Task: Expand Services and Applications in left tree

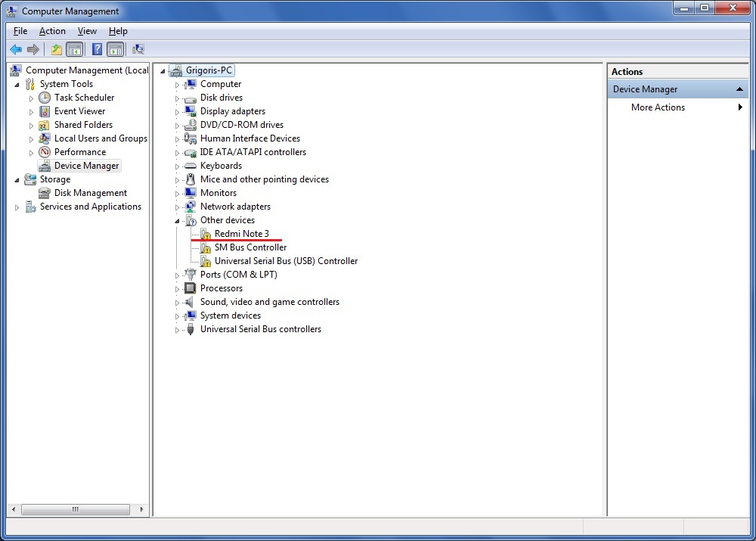Action: (x=17, y=207)
